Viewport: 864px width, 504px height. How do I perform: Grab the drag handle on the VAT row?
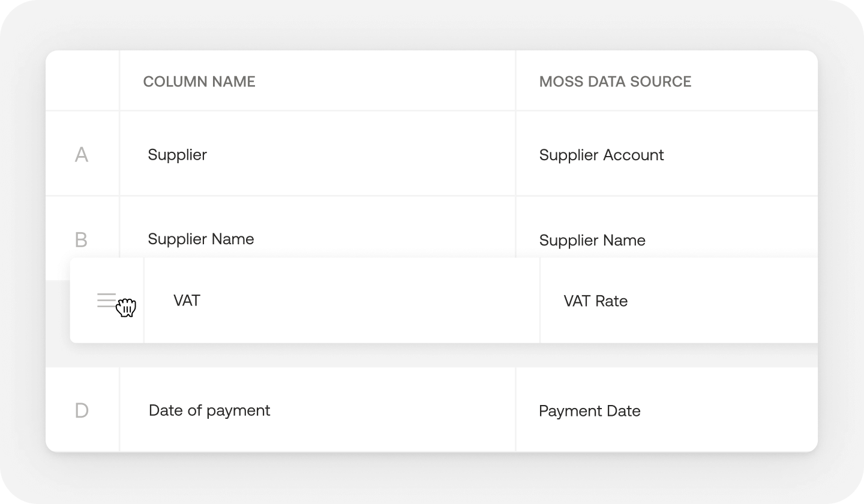click(x=107, y=300)
